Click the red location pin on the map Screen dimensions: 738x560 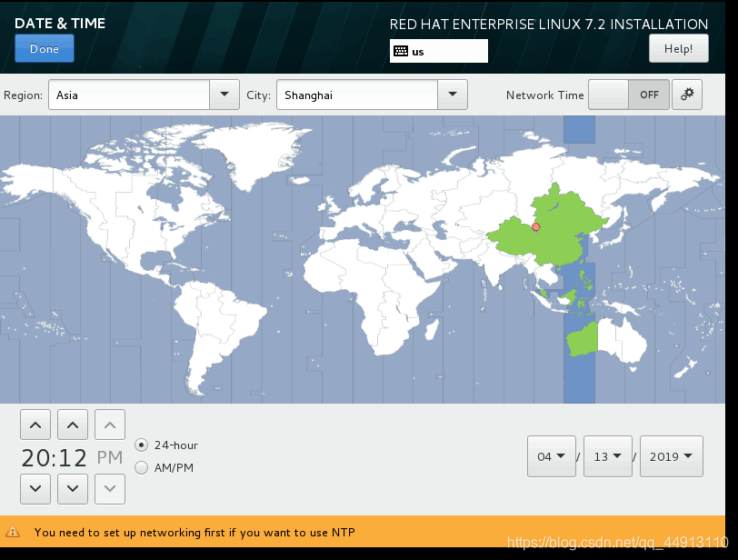[x=535, y=228]
